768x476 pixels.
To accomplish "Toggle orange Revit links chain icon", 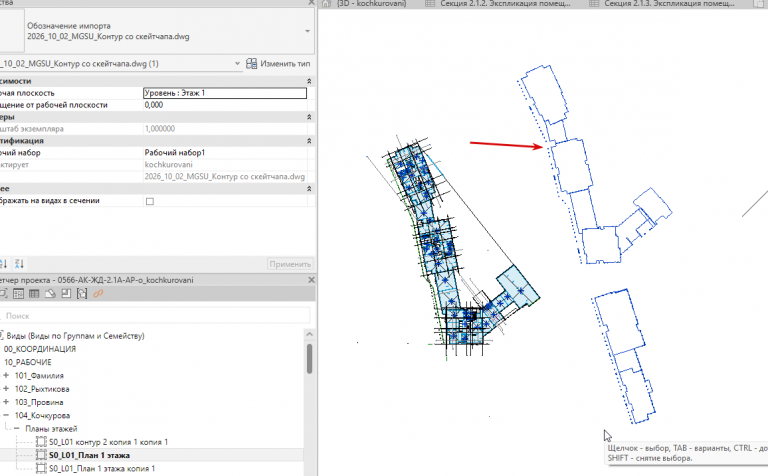I will [98, 294].
